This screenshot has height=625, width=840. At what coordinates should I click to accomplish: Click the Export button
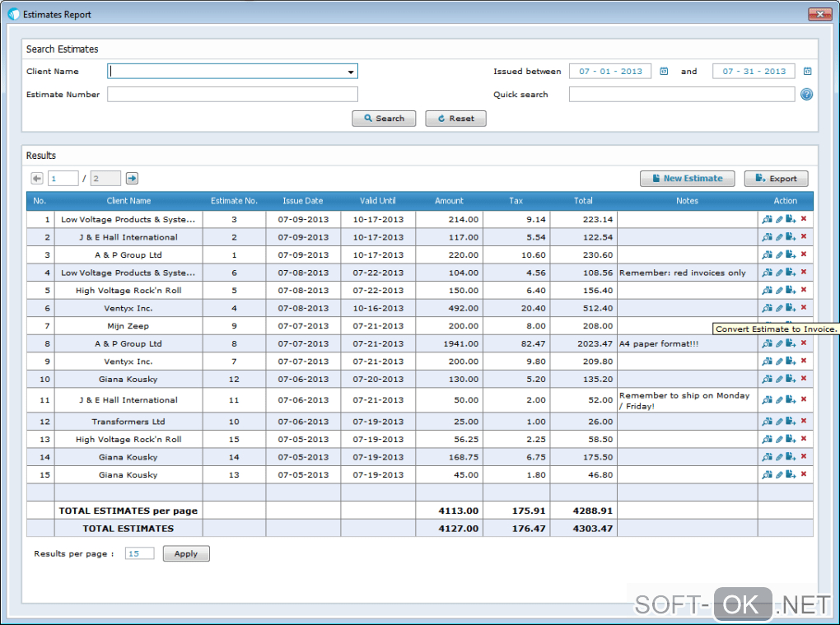pyautogui.click(x=776, y=179)
